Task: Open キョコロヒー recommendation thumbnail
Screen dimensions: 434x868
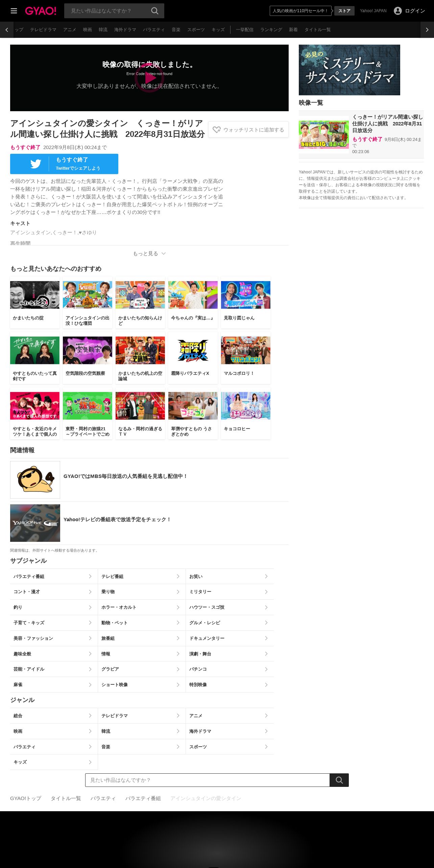Action: click(246, 406)
